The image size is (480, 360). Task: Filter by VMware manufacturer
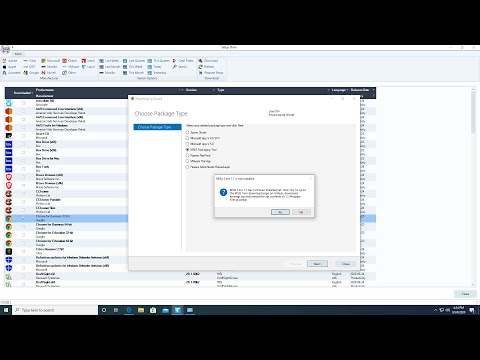71,67
